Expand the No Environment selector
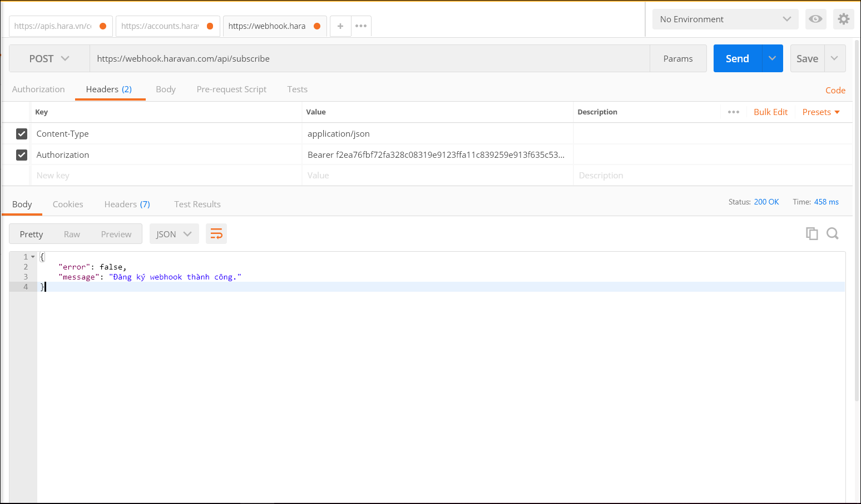Screen dimensions: 861x504 pos(725,19)
